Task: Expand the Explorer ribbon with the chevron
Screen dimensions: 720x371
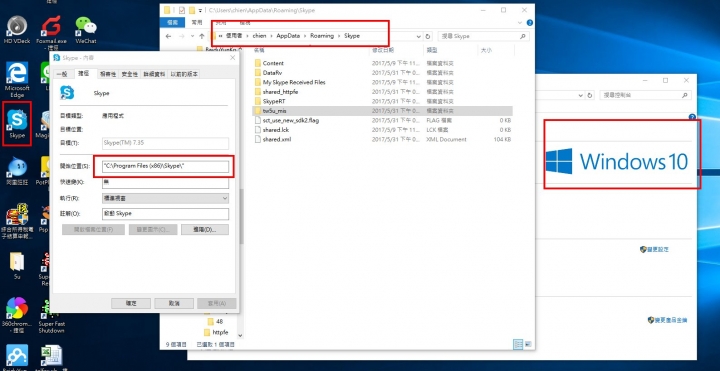Action: coord(520,22)
